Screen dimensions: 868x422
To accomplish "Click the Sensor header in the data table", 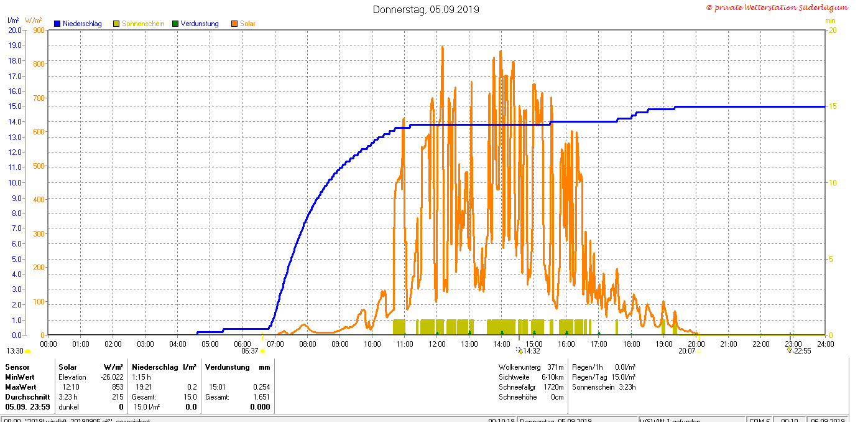I will (17, 367).
